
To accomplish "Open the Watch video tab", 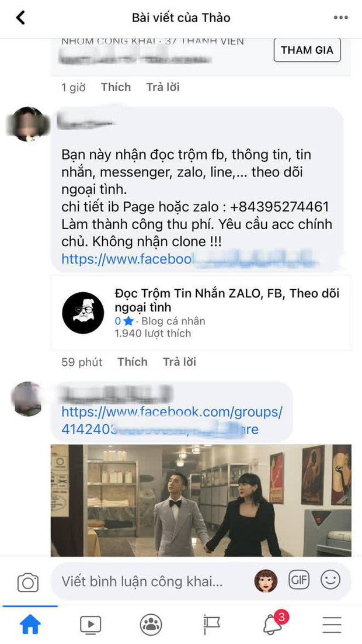I will point(90,625).
